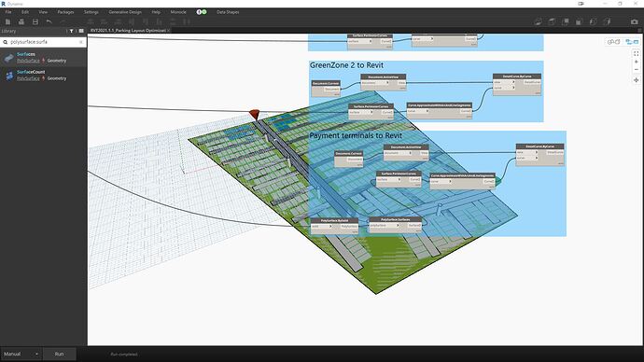Clear the library search with X
Screen dimensions: 644x362
81,42
